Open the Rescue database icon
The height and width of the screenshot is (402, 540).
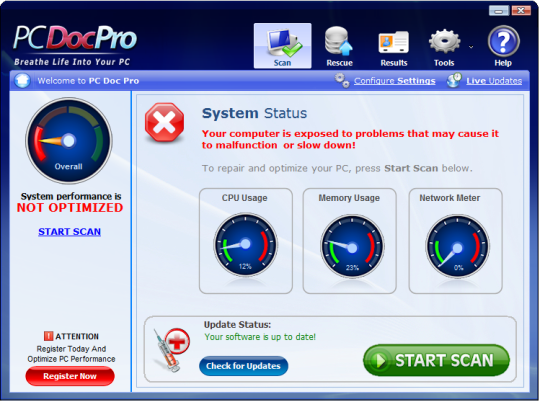(339, 41)
